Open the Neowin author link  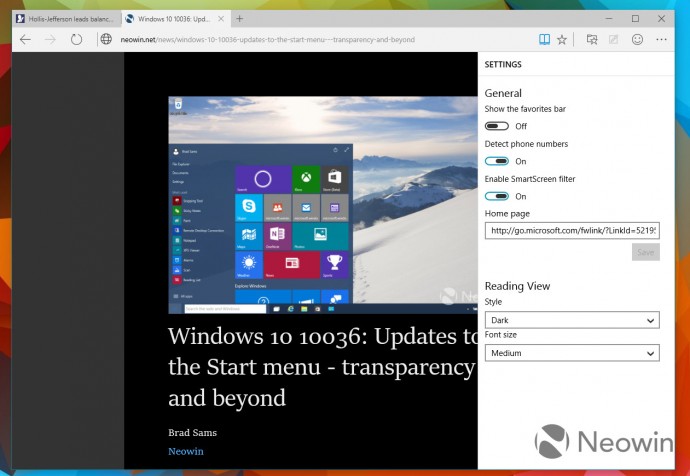[x=185, y=451]
